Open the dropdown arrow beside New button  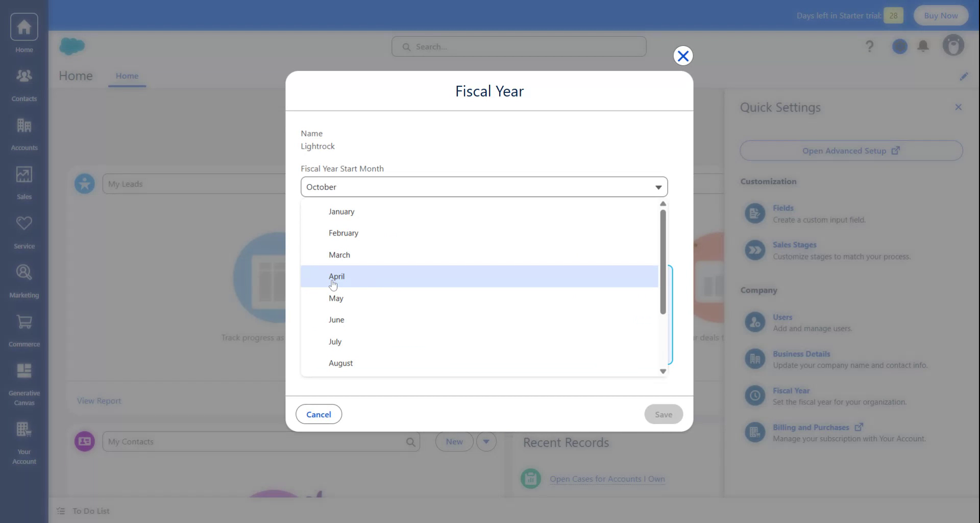pyautogui.click(x=486, y=441)
